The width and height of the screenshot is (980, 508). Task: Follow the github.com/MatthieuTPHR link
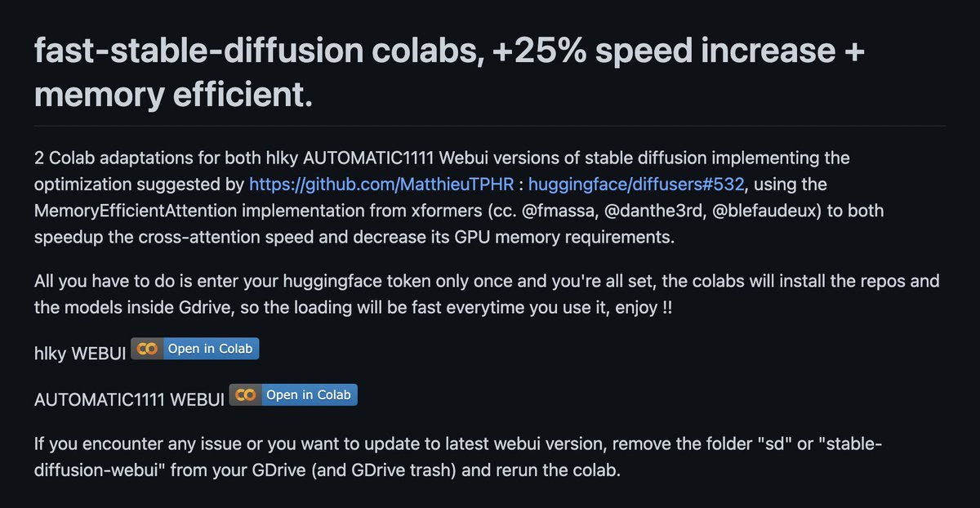pos(381,185)
